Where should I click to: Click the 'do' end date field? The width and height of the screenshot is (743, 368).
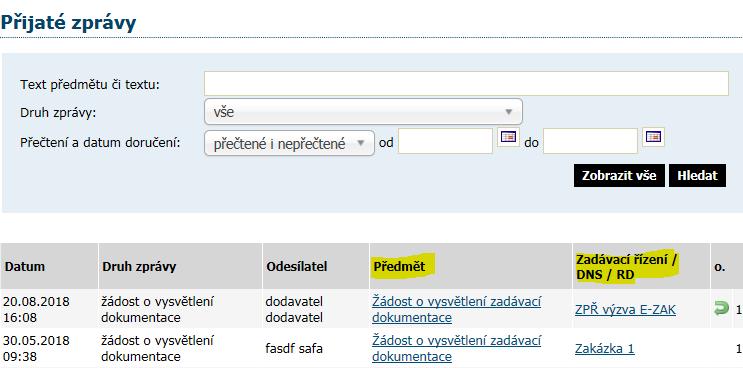point(590,141)
